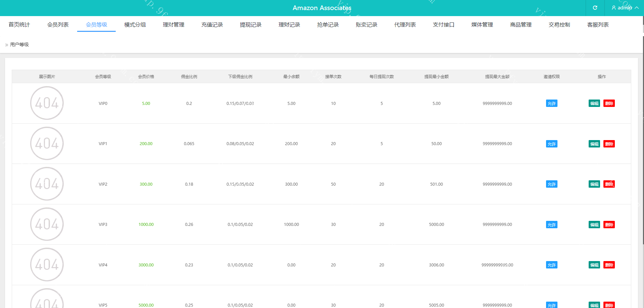Click the refresh icon in top bar
Screen dimensions: 644x308
pyautogui.click(x=595, y=8)
